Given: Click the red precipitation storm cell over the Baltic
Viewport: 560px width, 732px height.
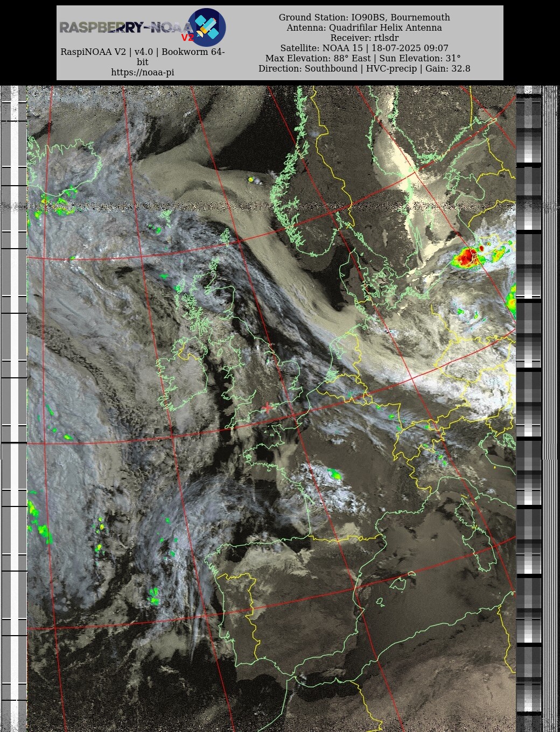Looking at the screenshot, I should 467,257.
